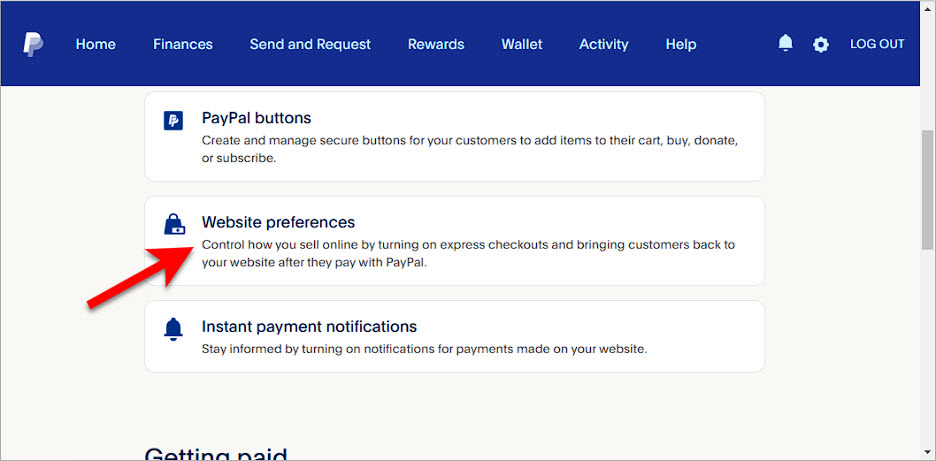The image size is (936, 461).
Task: Select the Rewards menu item
Action: (436, 44)
